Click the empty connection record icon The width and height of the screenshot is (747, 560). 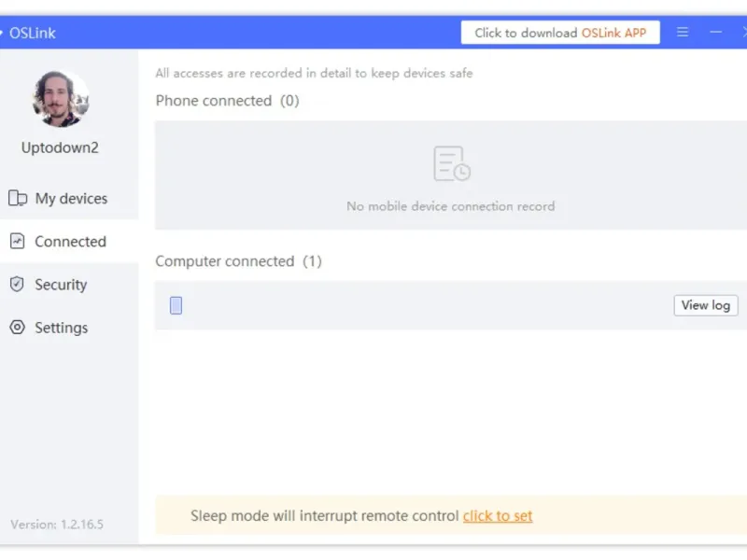click(452, 163)
